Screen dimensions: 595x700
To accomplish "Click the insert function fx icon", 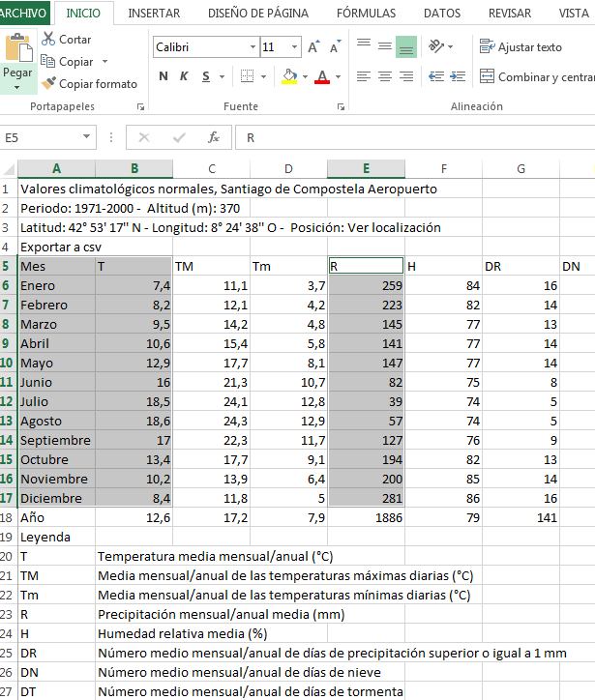I will pyautogui.click(x=214, y=137).
